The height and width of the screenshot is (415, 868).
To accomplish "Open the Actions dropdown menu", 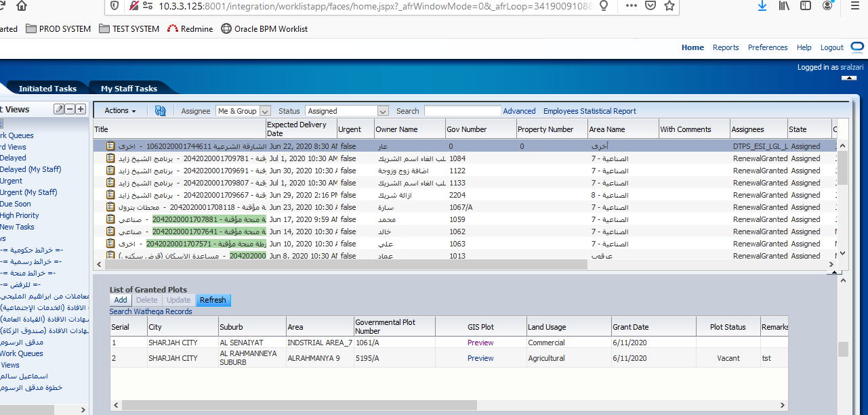I will point(120,111).
